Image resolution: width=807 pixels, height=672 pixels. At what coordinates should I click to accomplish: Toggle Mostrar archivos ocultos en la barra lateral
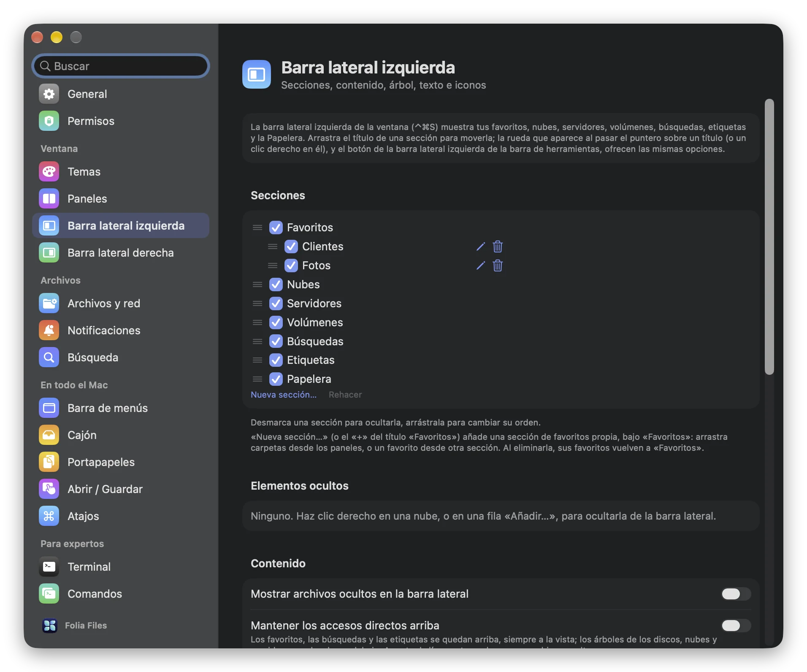[736, 594]
